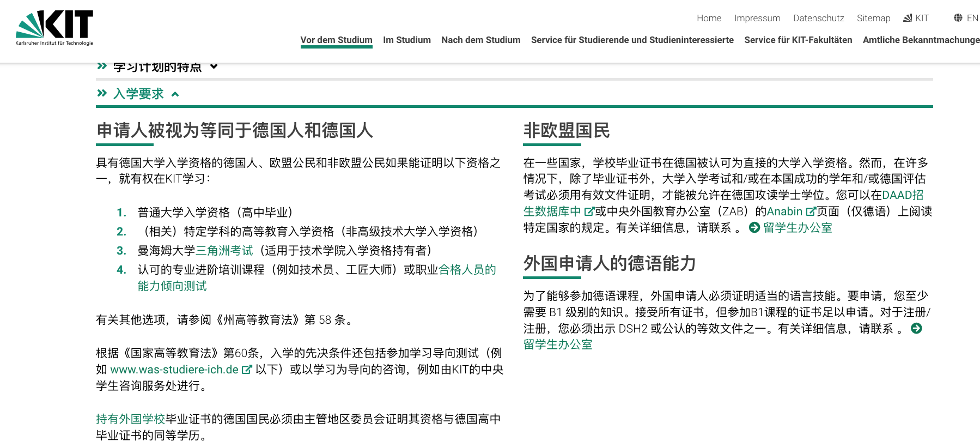Click the 非欧盟国民 heading

point(567,130)
